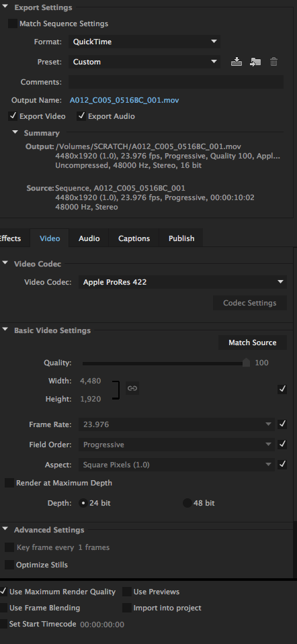Uncheck the Export Audio checkbox
Screen dimensions: 297x644
pos(81,116)
